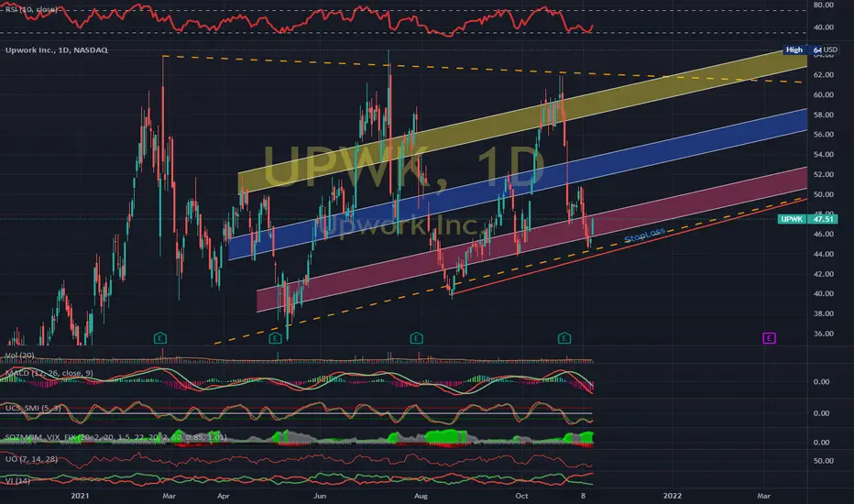This screenshot has height=504, width=854.
Task: Click the 2021 label on time axis
Action: pos(80,496)
